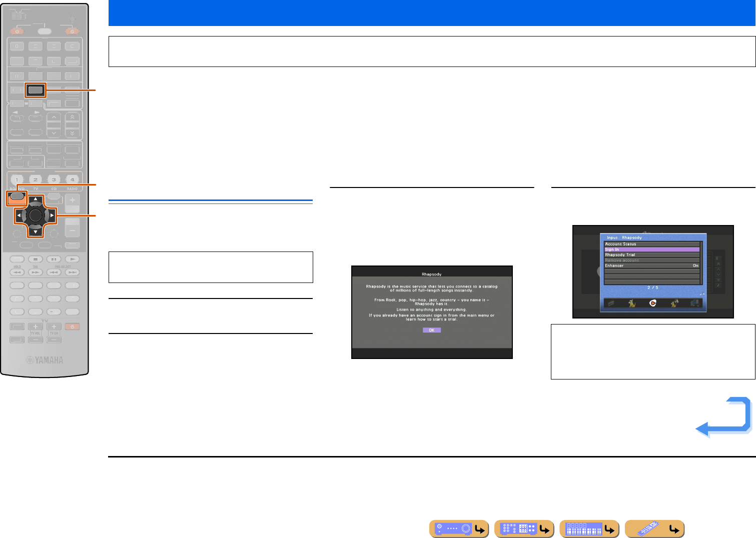Click the single up-chevron button on remote
This screenshot has width=756, height=538.
click(54, 117)
